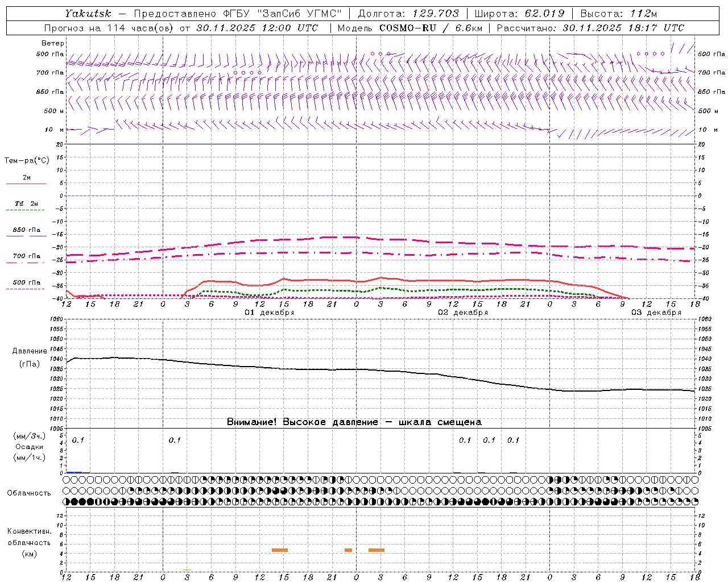Click the orange convective cloud bar near 15h on 01 декабря

280,550
